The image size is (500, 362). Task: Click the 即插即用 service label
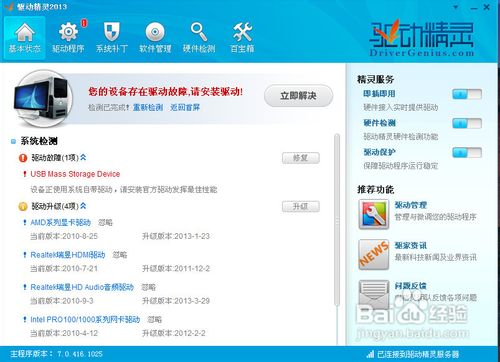pyautogui.click(x=379, y=94)
